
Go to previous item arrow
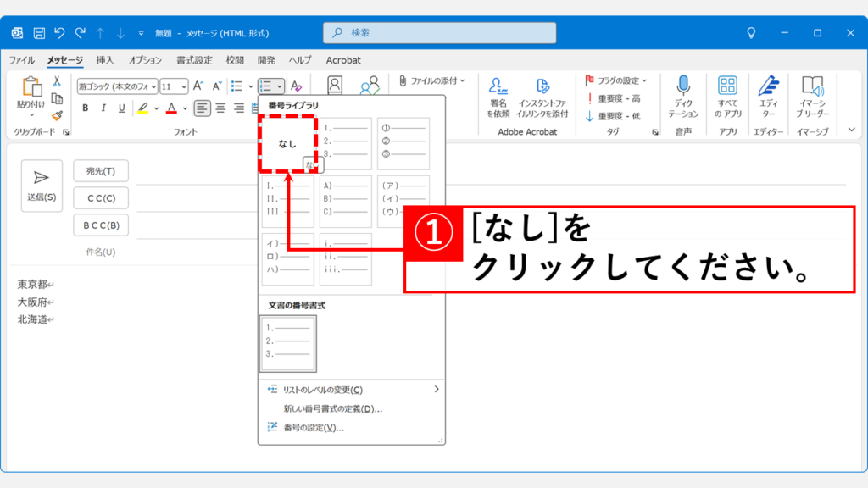point(100,33)
